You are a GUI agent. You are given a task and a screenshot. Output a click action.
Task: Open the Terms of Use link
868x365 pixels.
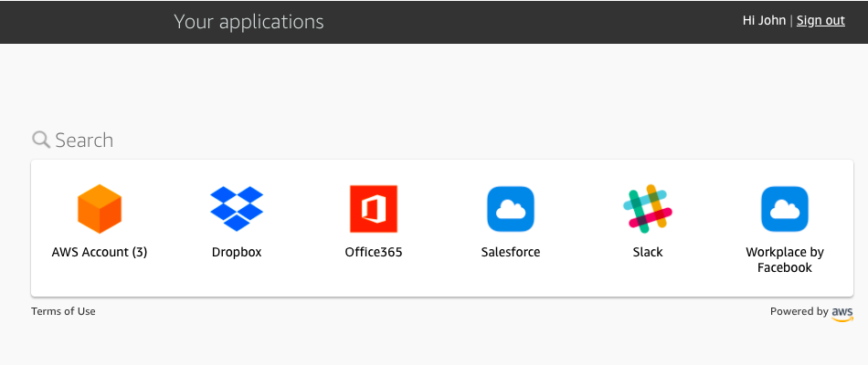click(x=63, y=311)
